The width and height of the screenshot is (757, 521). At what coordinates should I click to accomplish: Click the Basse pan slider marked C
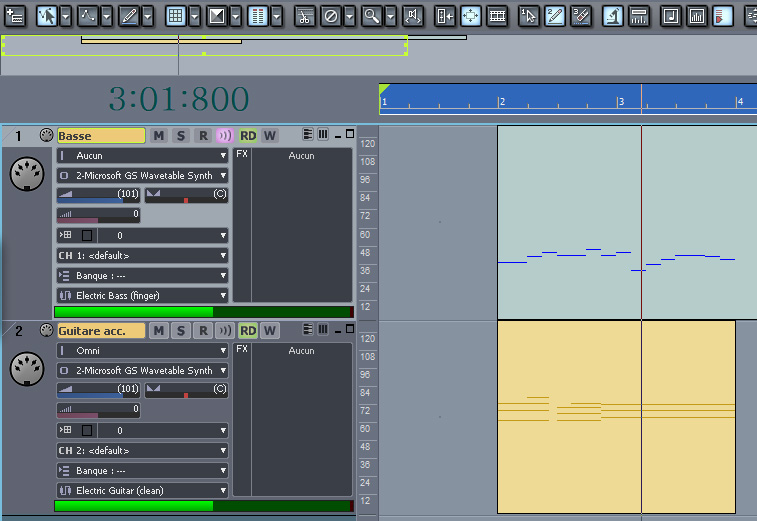pos(186,195)
